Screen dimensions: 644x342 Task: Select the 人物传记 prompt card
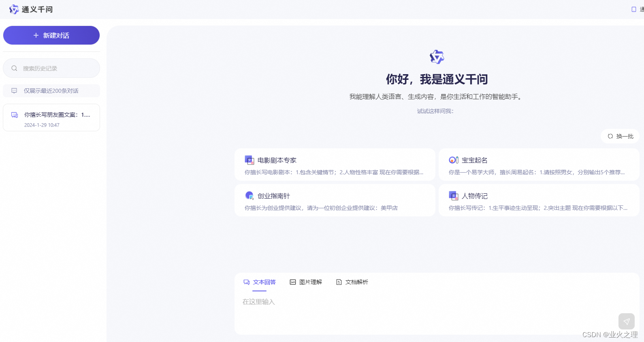[539, 200]
